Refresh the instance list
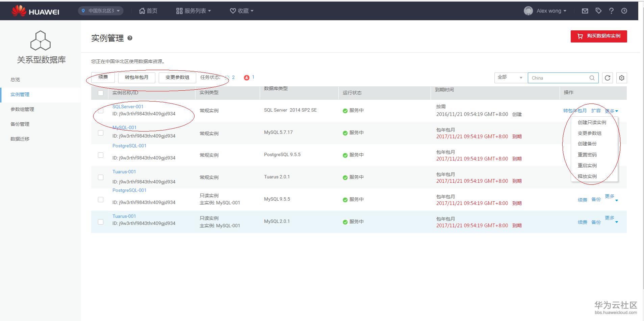This screenshot has height=321, width=644. click(x=608, y=78)
